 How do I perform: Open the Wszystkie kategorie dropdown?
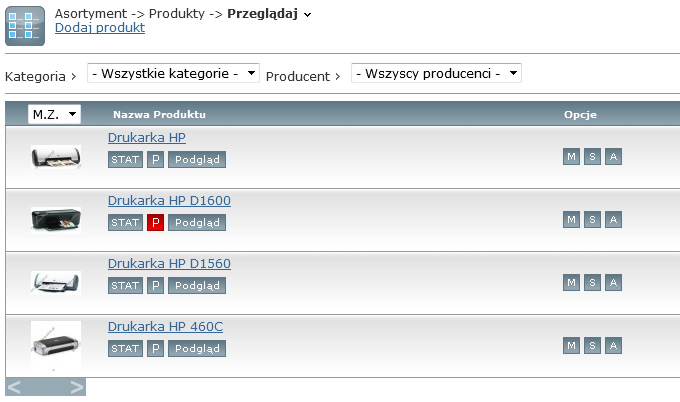click(x=173, y=73)
